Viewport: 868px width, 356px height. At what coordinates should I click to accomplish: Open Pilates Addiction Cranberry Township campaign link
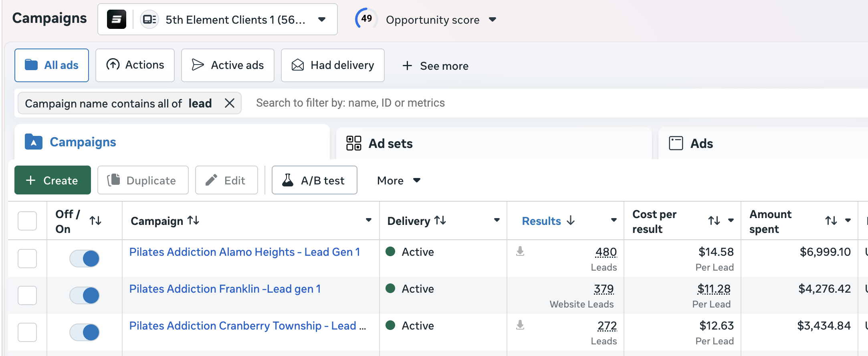coord(247,326)
